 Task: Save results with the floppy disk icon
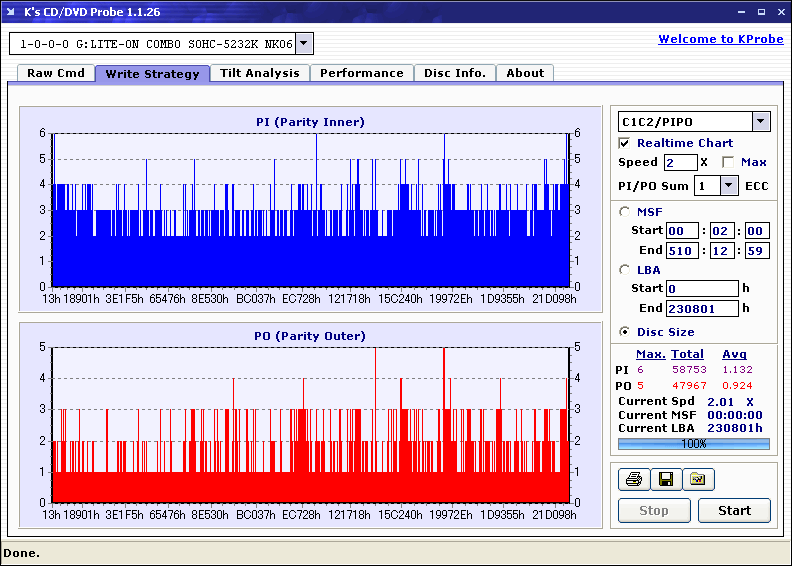coord(665,480)
